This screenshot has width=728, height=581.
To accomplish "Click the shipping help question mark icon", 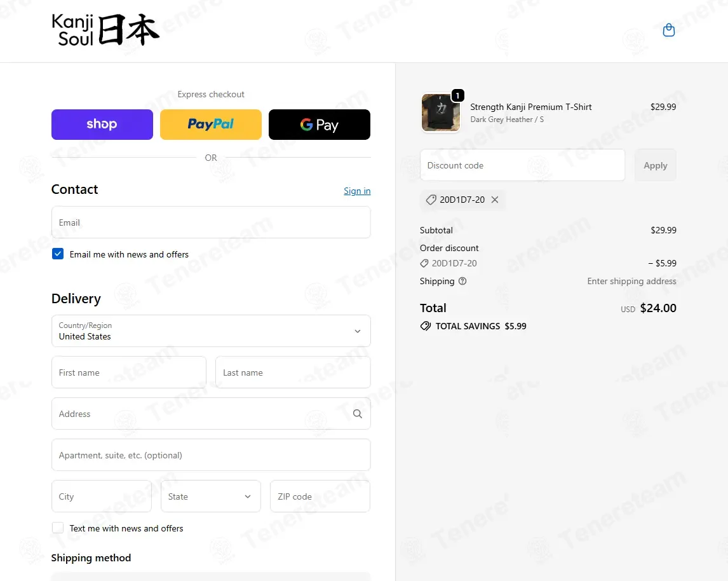I will pyautogui.click(x=462, y=281).
